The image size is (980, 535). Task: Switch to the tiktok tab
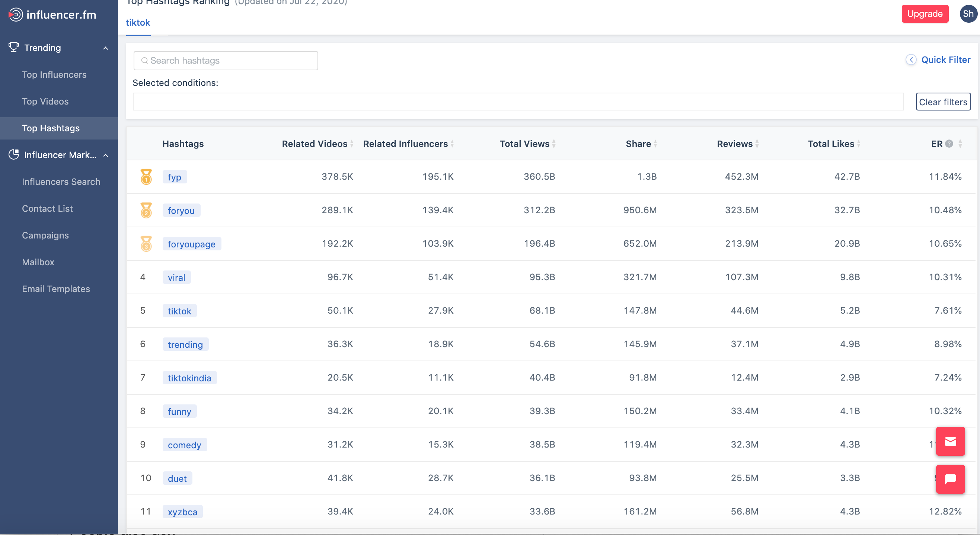coord(138,23)
